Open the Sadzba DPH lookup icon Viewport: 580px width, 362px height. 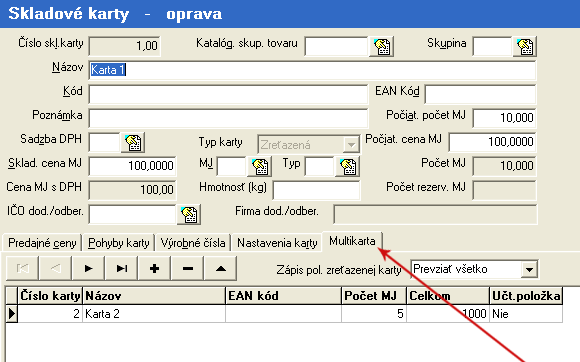133,142
